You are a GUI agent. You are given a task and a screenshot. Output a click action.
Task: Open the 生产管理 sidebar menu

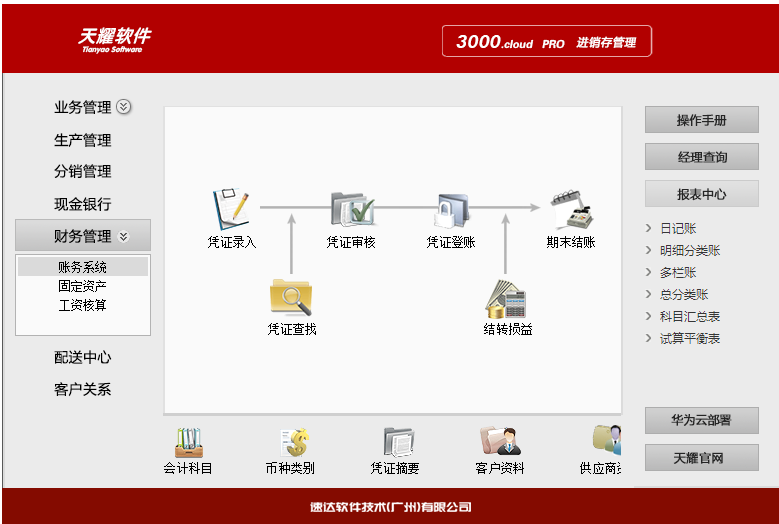pyautogui.click(x=83, y=140)
